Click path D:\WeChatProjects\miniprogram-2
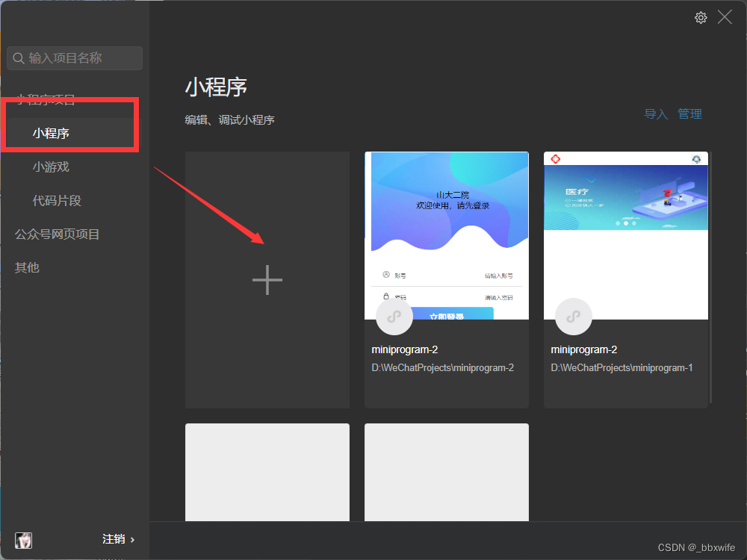747x560 pixels. click(x=442, y=367)
